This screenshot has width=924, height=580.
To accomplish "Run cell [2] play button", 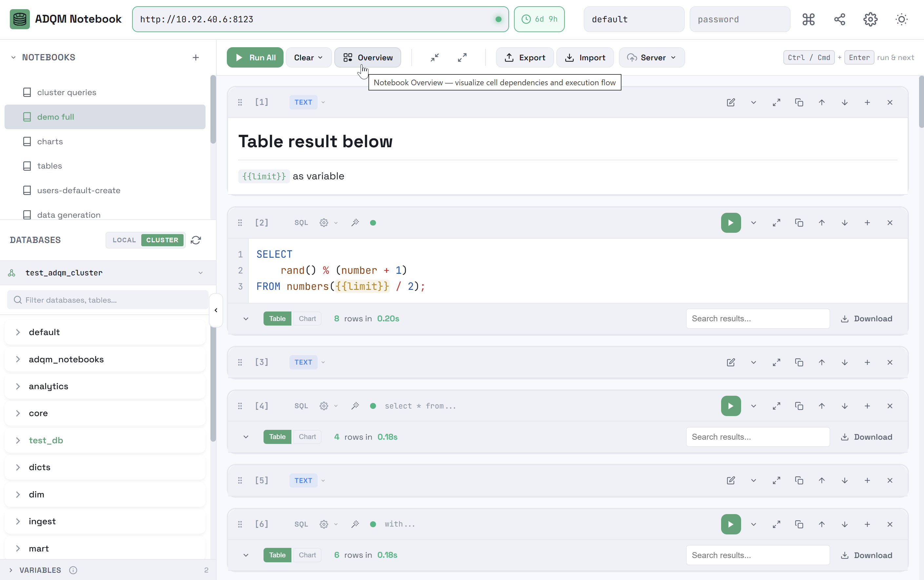I will [x=731, y=223].
